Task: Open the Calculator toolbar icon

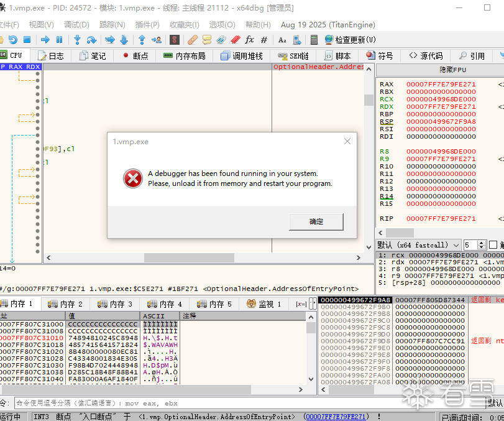Action: (314, 40)
